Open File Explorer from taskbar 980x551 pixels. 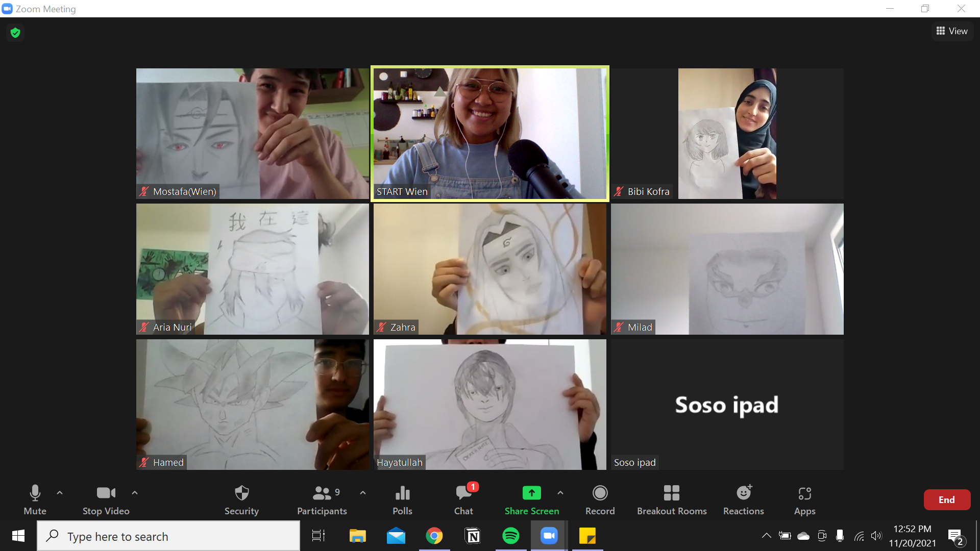[357, 536]
